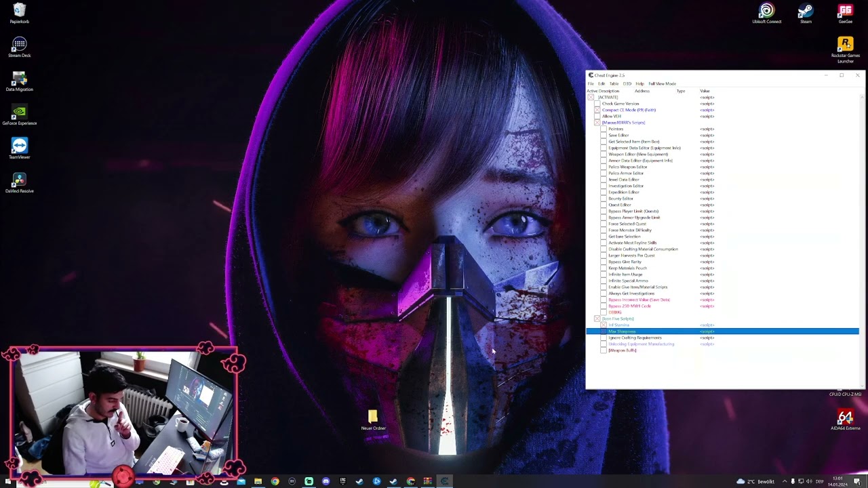Click the Cheat Engine title bar logo
868x488 pixels.
[x=591, y=75]
